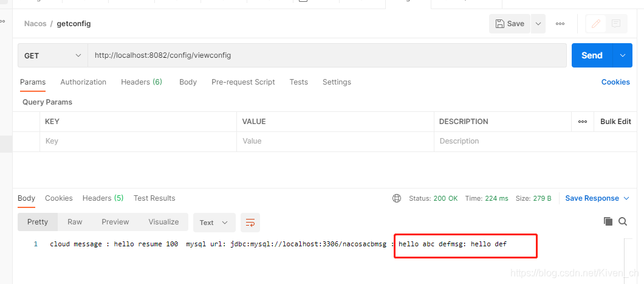Open the three-dot menu beside Save
The height and width of the screenshot is (284, 644).
coord(560,24)
